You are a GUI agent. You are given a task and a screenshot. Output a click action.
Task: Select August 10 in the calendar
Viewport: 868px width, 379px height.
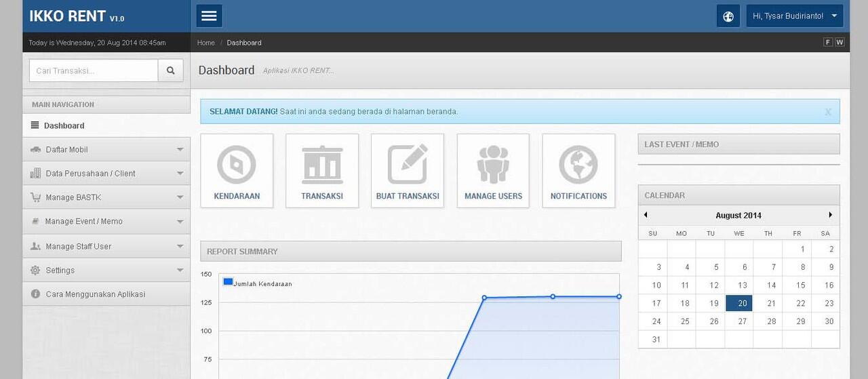coord(653,285)
